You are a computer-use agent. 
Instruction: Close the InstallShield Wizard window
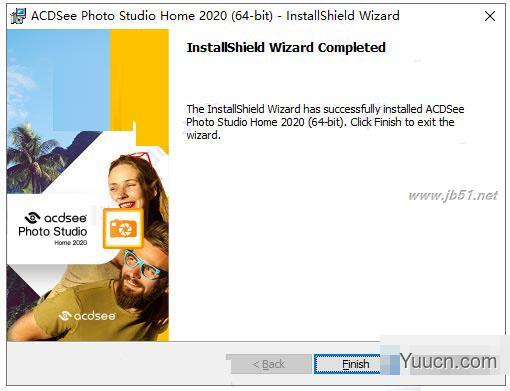pos(490,16)
